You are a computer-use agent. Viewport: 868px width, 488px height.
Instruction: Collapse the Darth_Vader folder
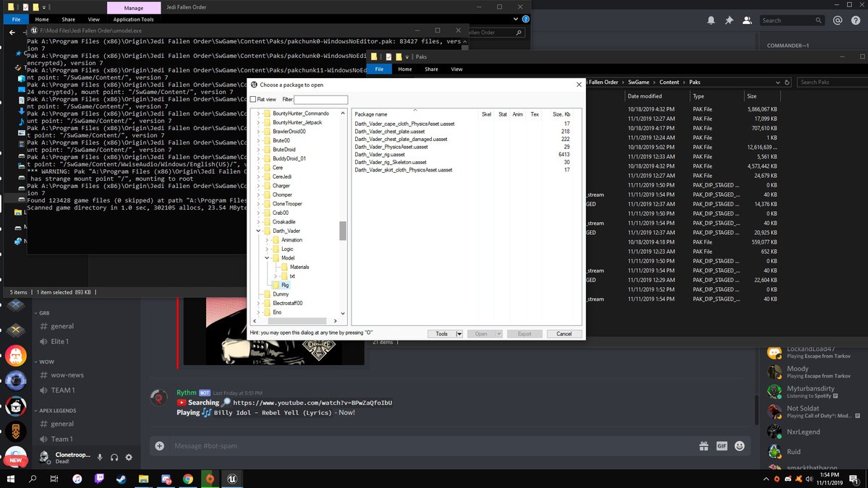258,231
